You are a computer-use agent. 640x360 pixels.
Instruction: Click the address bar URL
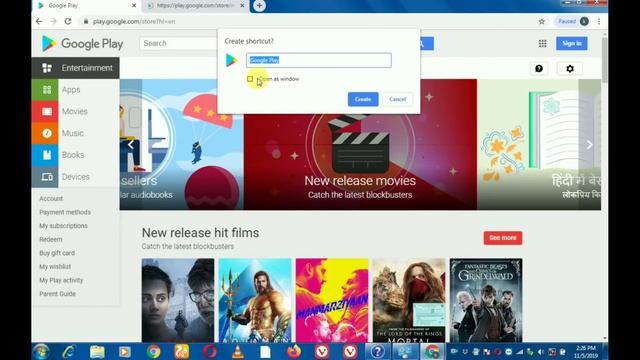click(x=134, y=22)
